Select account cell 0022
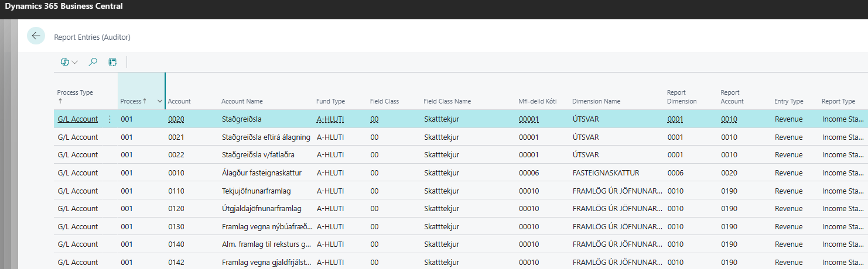868x269 pixels. 176,155
